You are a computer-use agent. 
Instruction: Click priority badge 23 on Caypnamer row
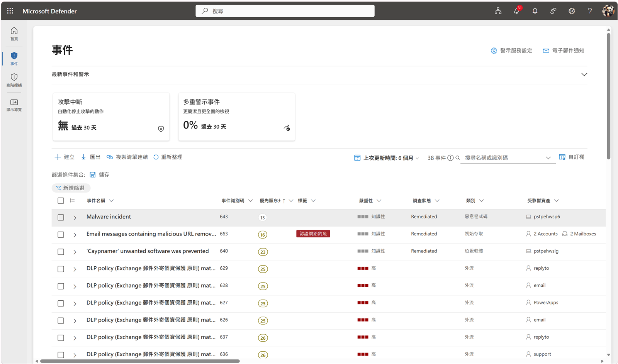pos(263,252)
